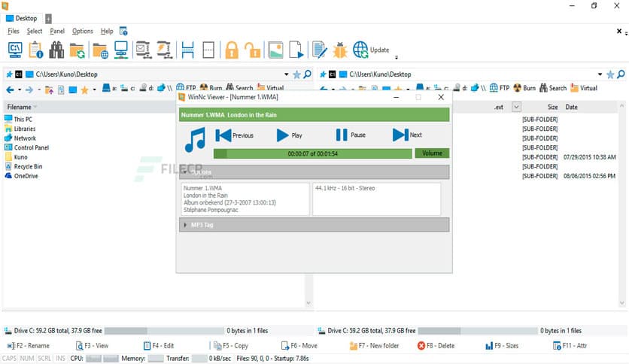
Task: Click the F8 - Delete button
Action: tap(436, 345)
